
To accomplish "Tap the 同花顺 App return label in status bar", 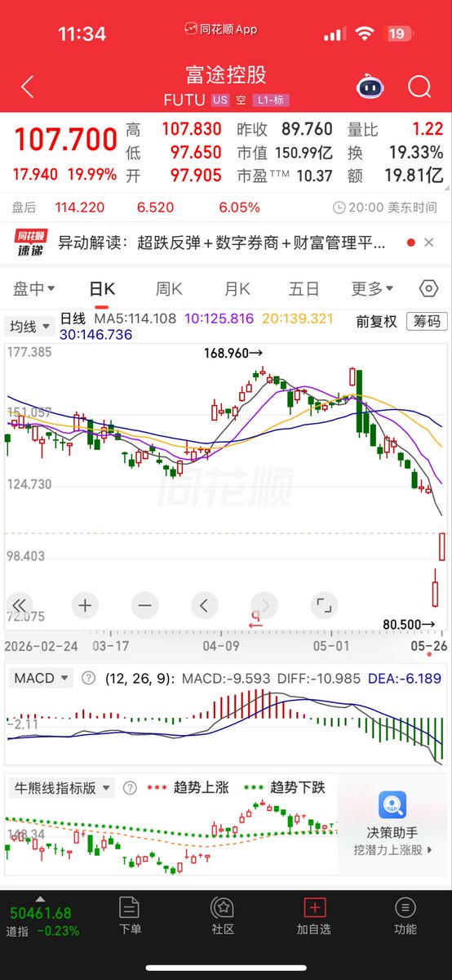I will 220,29.
